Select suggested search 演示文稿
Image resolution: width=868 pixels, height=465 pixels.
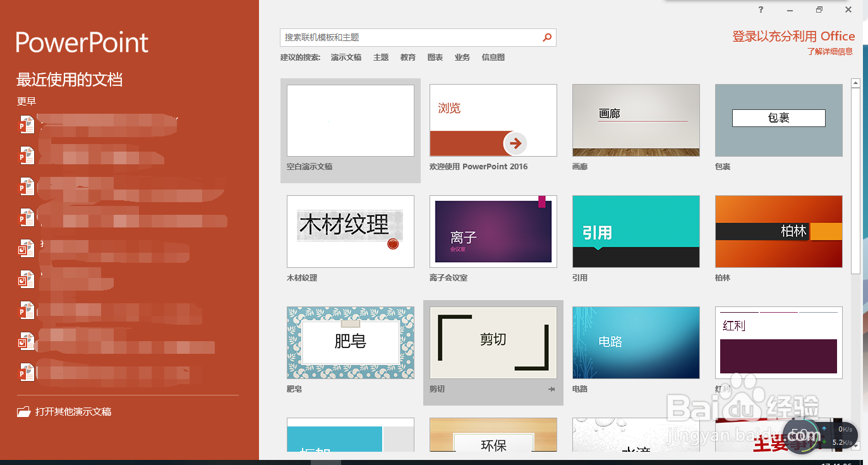coord(346,57)
